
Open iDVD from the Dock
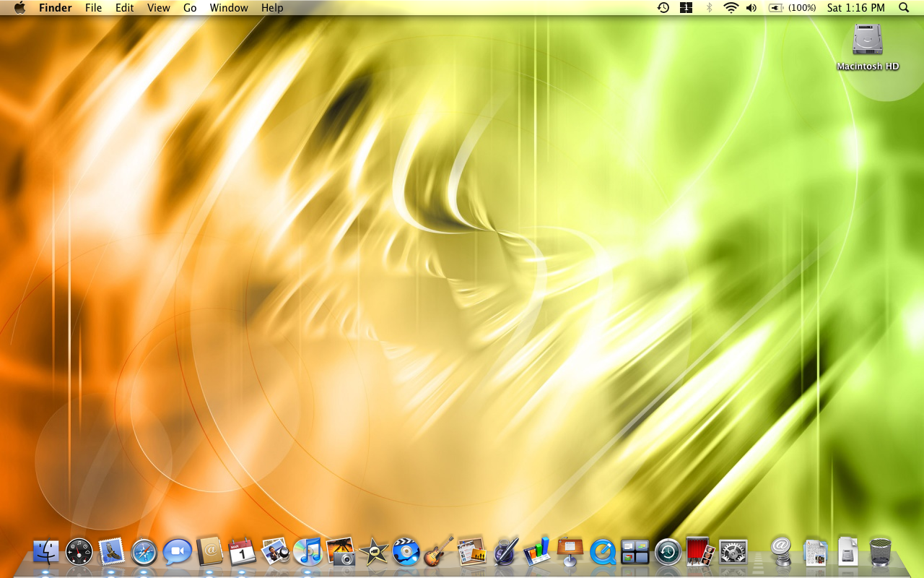[x=406, y=553]
